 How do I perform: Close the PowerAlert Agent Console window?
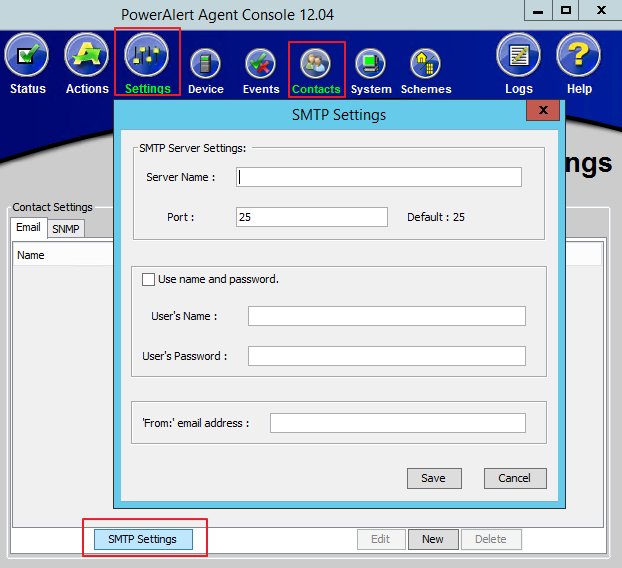601,10
